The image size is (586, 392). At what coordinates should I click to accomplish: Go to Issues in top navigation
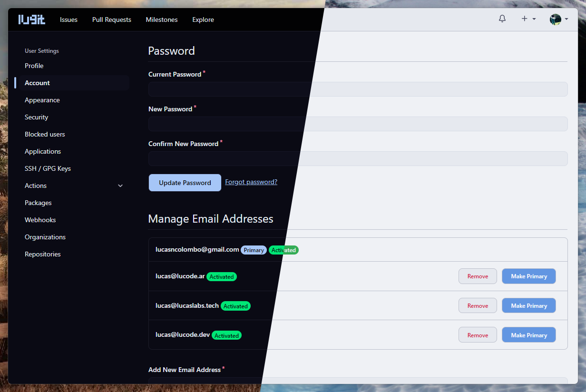[68, 20]
